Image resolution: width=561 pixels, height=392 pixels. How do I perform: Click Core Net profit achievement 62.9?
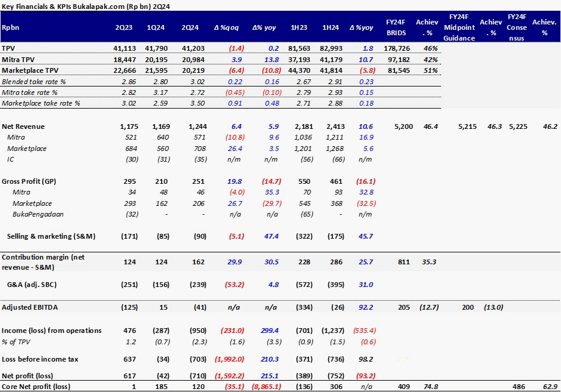pyautogui.click(x=550, y=387)
